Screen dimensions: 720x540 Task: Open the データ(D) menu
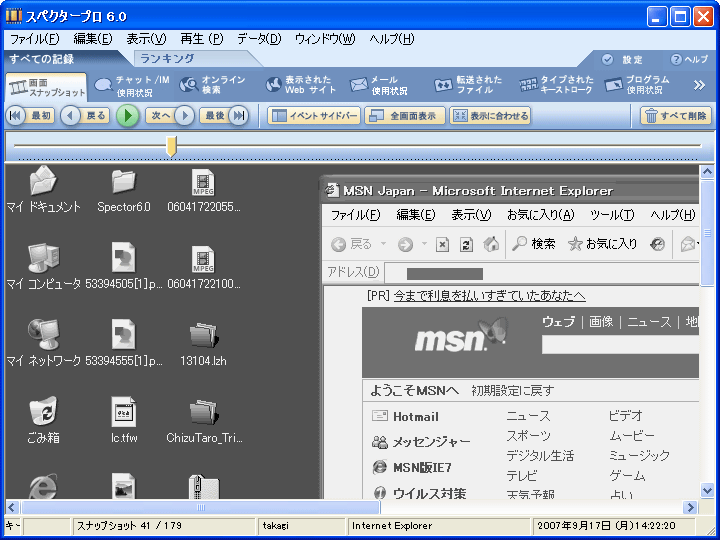[x=259, y=39]
